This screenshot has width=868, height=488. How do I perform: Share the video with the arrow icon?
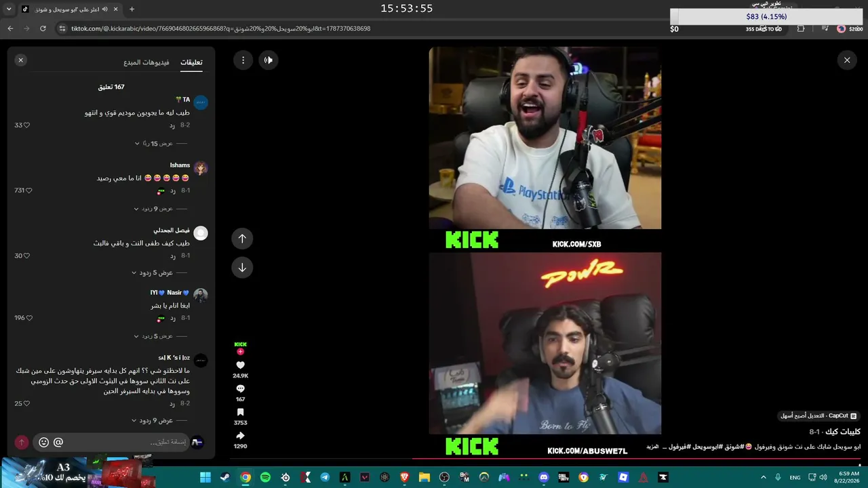coord(240,436)
